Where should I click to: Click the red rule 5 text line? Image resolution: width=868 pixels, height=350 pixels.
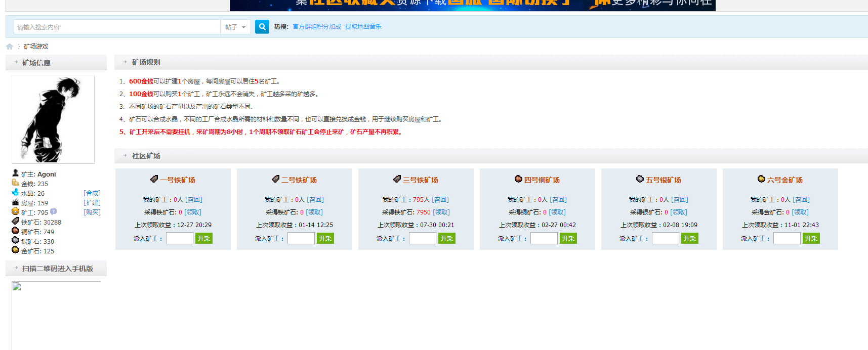point(261,132)
